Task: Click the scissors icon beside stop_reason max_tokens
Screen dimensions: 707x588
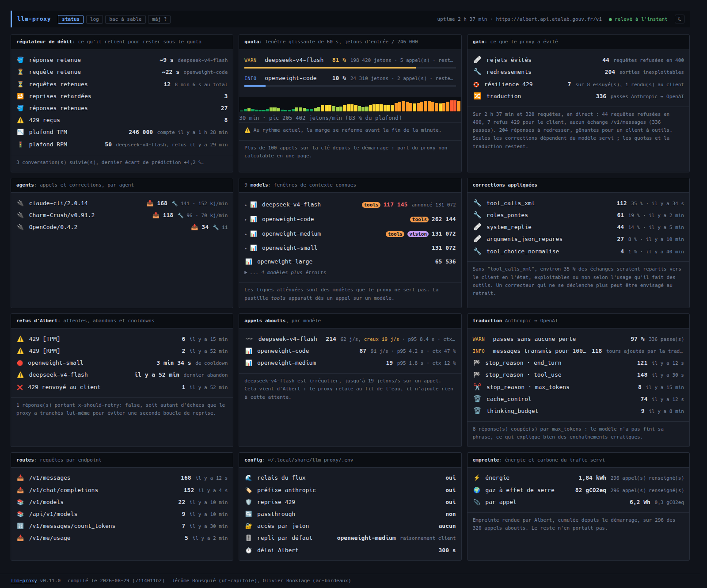Action: [477, 387]
